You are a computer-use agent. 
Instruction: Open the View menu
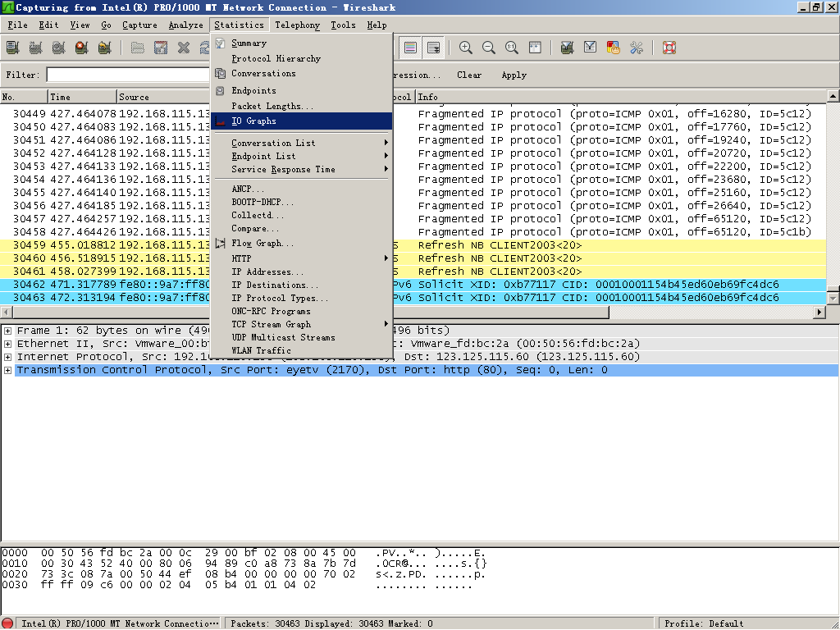click(x=80, y=25)
